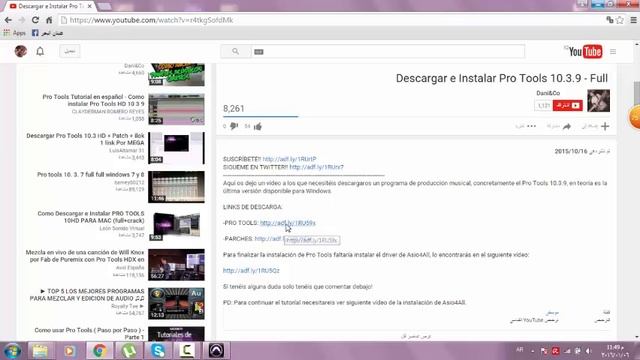This screenshot has width=640, height=360.
Task: Open Windows Start button
Action: coord(13,351)
